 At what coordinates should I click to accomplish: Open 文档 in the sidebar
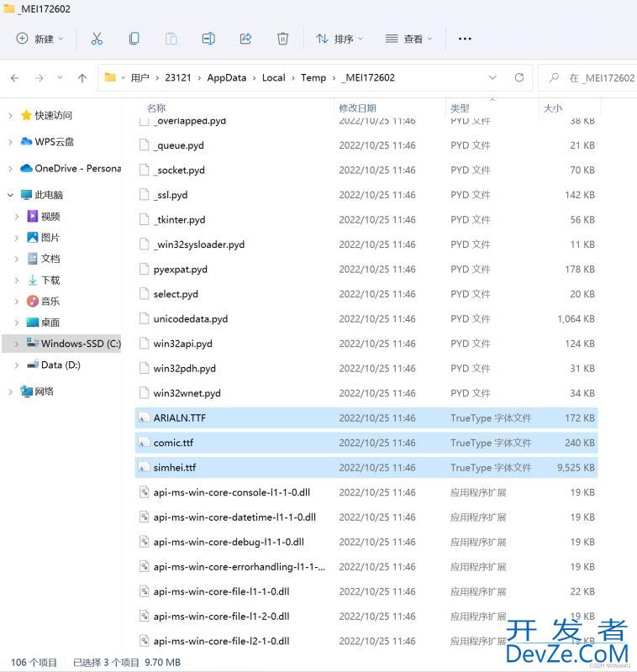pyautogui.click(x=50, y=259)
